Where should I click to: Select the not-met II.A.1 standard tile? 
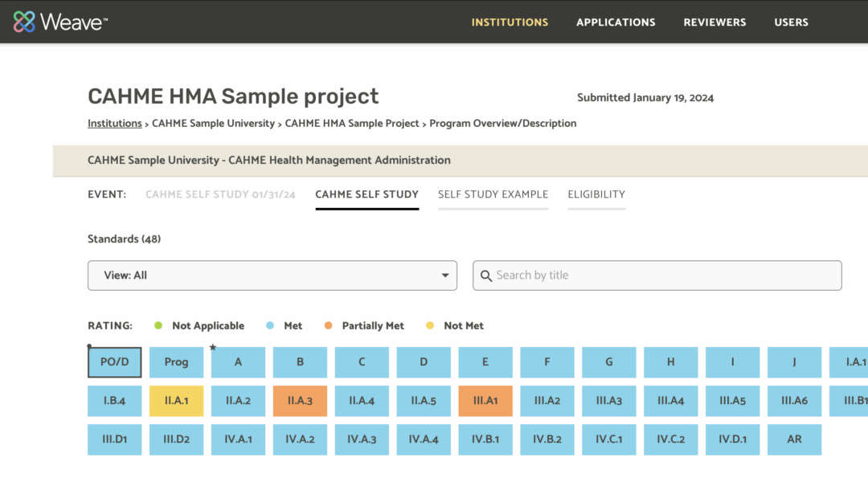(176, 401)
